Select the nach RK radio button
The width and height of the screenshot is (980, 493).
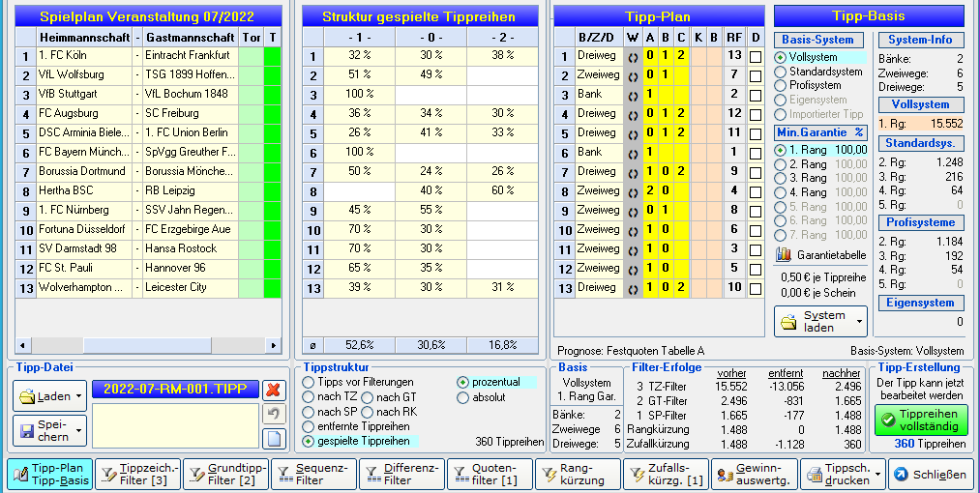(367, 412)
